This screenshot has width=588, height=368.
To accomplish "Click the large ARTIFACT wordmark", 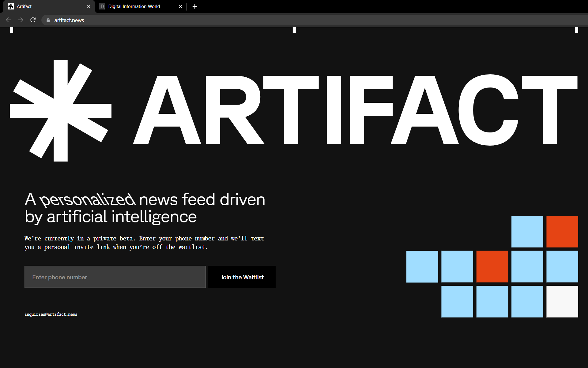I will click(355, 110).
